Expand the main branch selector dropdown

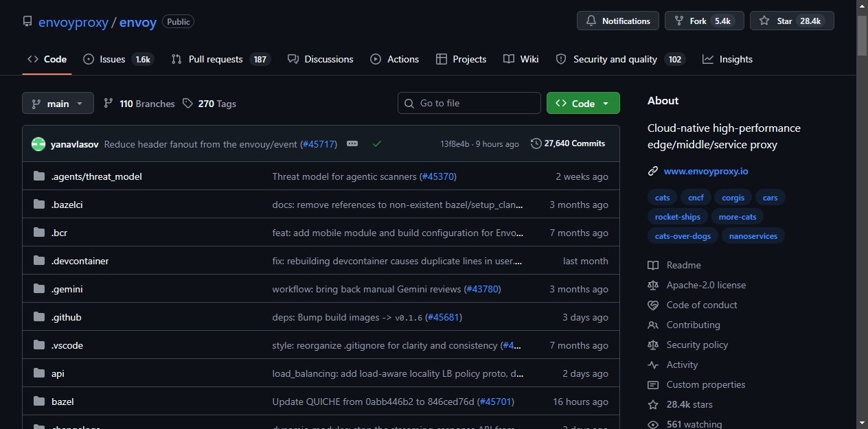[58, 104]
